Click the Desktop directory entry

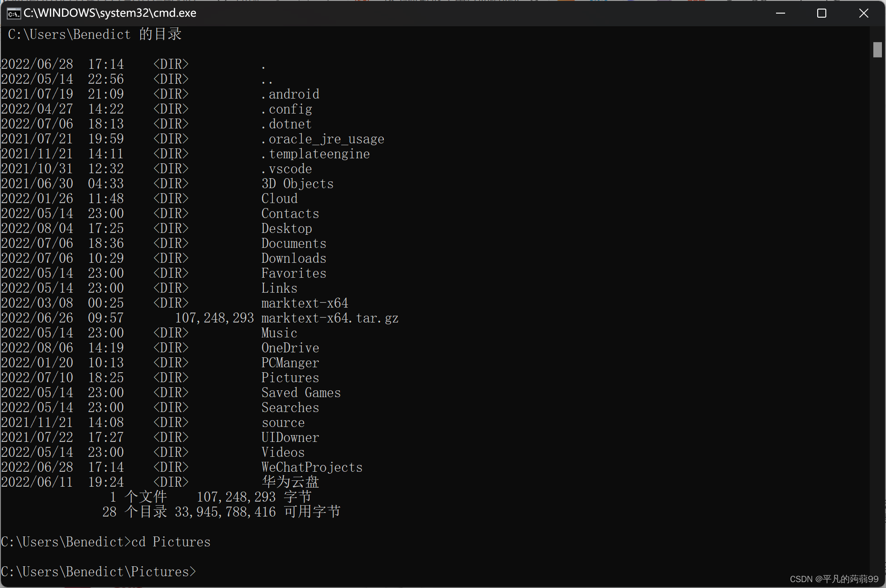286,228
